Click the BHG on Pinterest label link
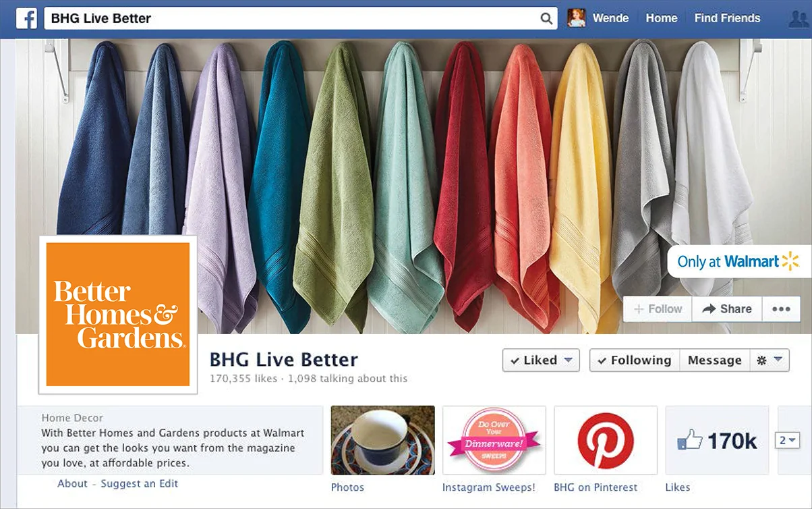Viewport: 812px width, 509px height. (x=596, y=487)
